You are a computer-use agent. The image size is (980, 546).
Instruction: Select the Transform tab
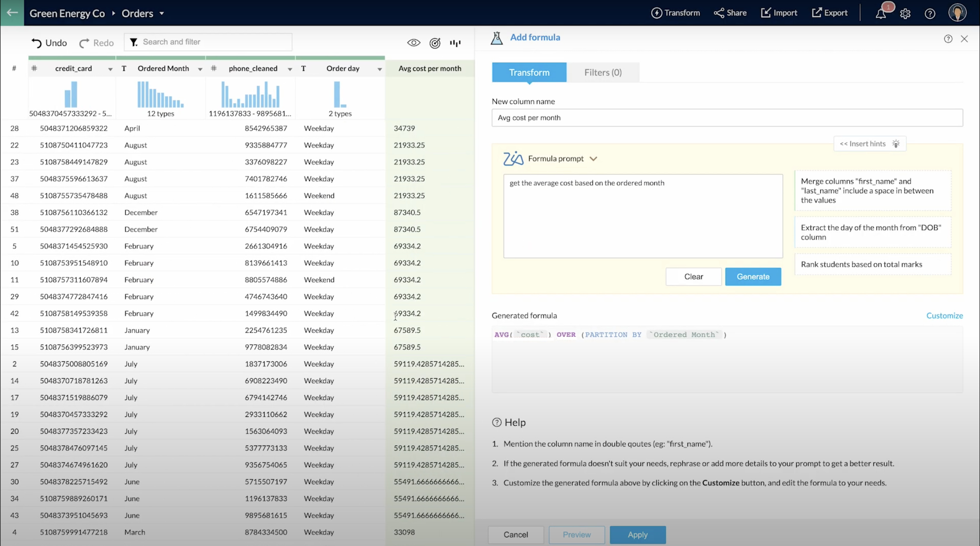tap(529, 72)
